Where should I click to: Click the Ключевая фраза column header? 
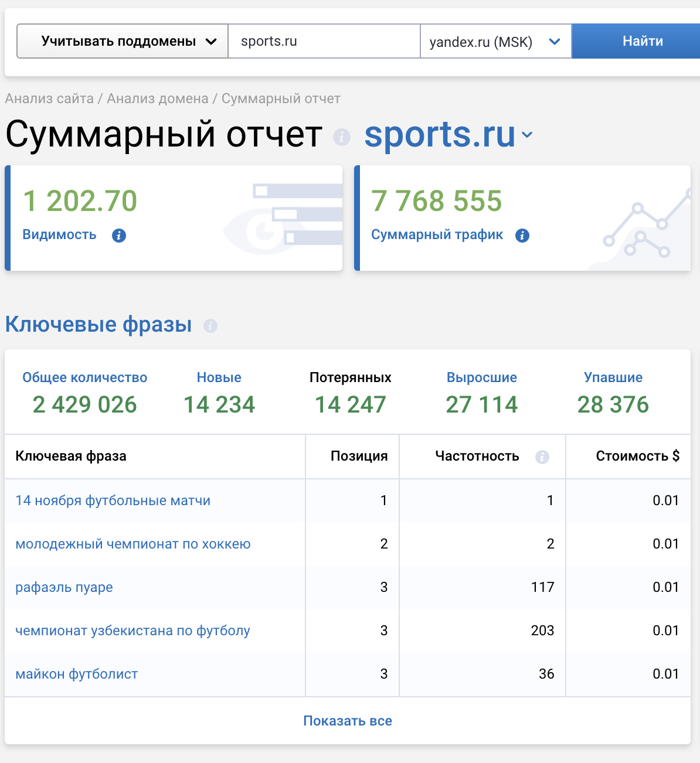71,456
